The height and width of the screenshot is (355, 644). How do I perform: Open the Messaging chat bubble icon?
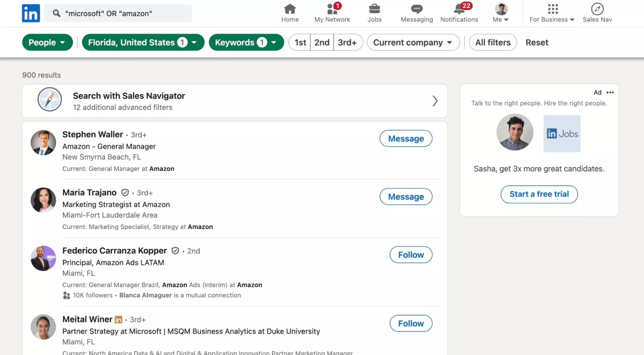pyautogui.click(x=417, y=9)
